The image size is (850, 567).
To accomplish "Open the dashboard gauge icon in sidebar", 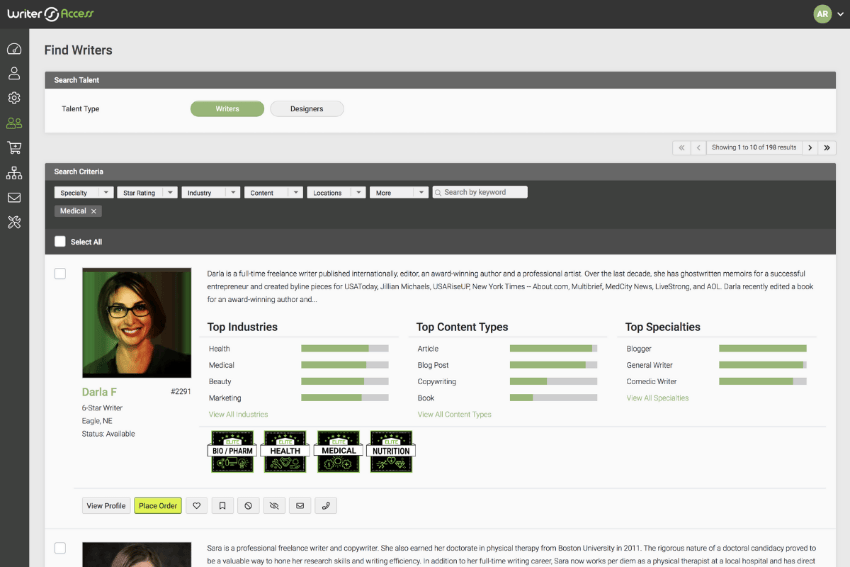I will [x=14, y=49].
